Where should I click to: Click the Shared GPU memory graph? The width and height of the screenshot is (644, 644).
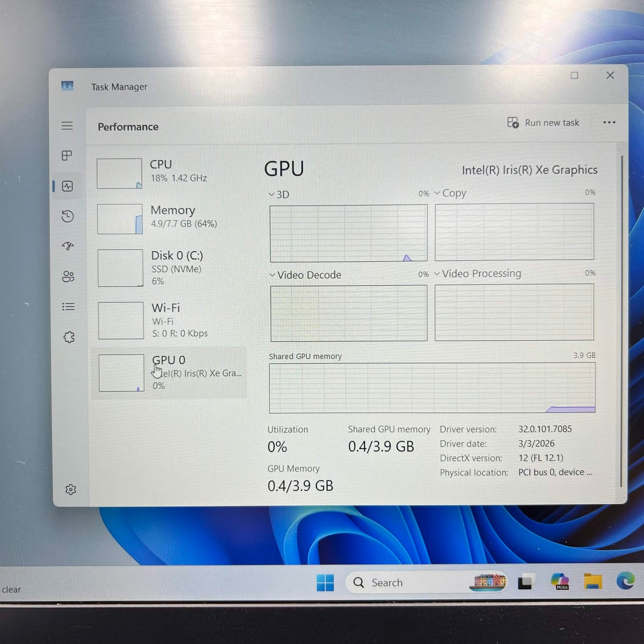coord(432,388)
